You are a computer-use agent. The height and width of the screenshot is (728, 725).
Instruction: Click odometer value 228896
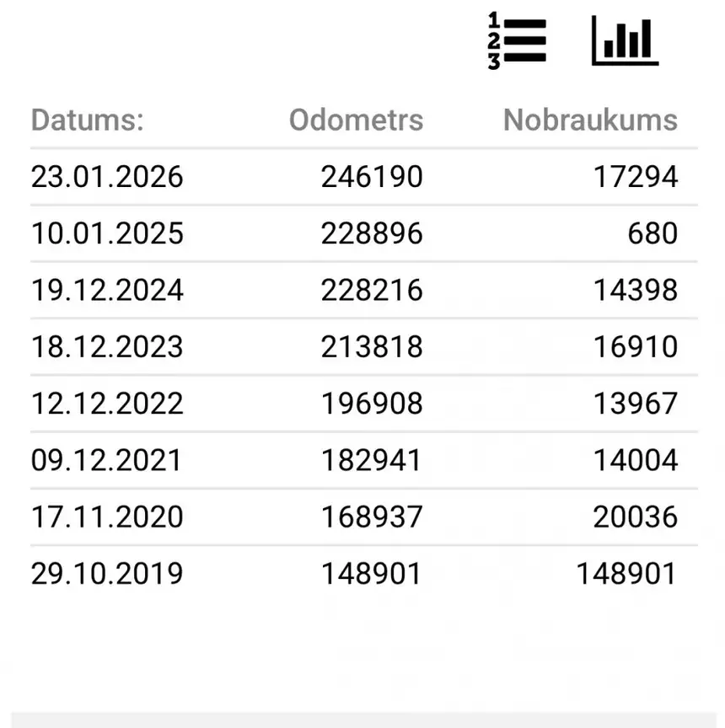coord(372,233)
